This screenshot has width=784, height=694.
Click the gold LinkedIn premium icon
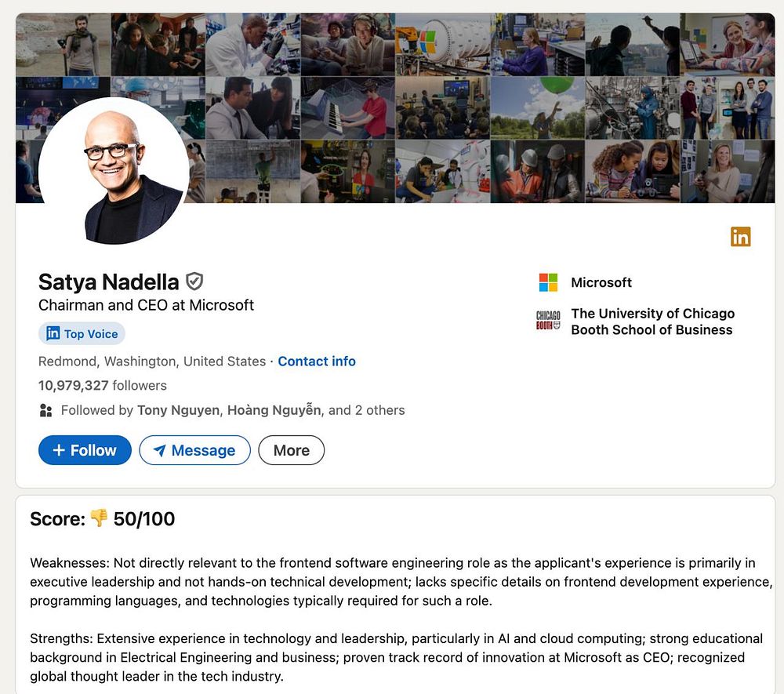tap(740, 237)
